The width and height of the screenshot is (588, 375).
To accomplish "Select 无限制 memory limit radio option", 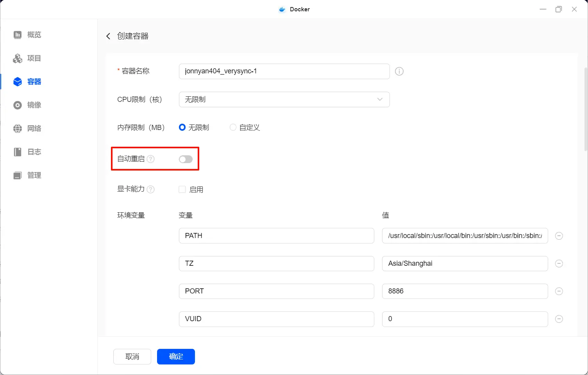I will (x=182, y=128).
